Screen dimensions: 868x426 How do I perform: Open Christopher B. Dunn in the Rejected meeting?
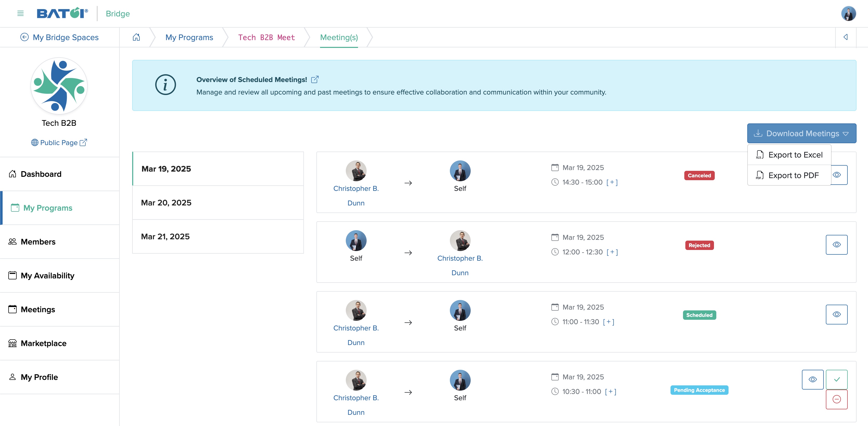click(x=460, y=265)
